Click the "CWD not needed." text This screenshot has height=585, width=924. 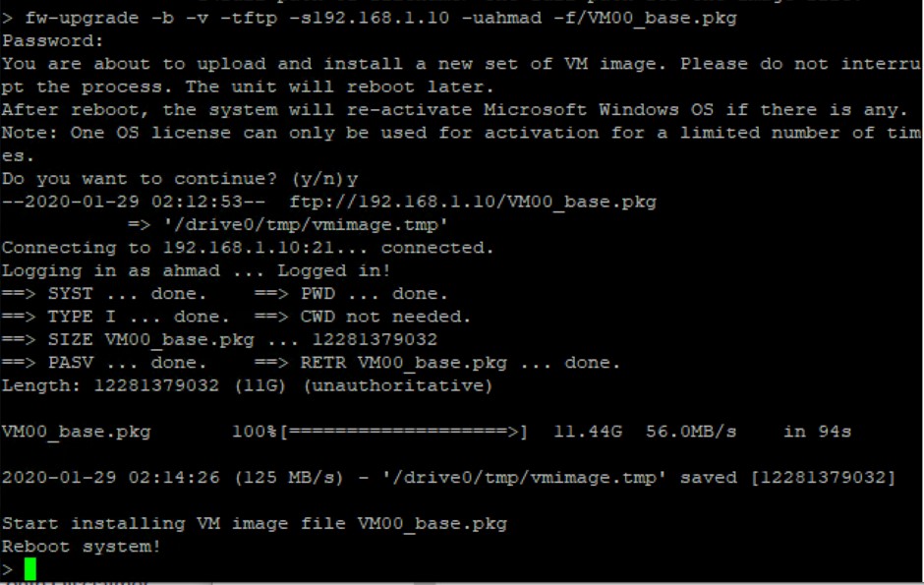[385, 317]
